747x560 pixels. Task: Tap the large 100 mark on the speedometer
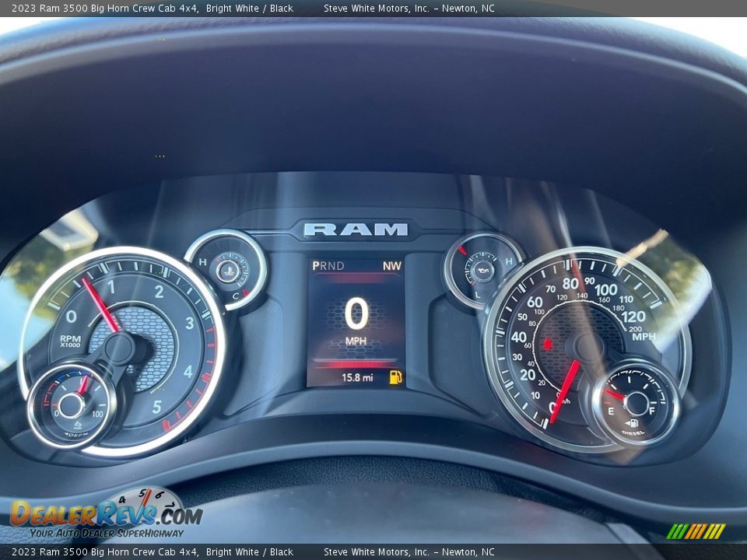606,289
